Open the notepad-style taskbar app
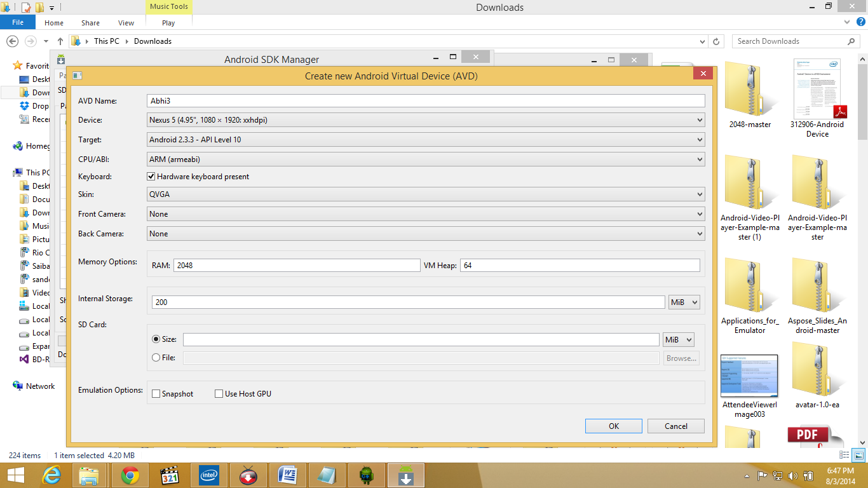868x488 pixels. 327,475
